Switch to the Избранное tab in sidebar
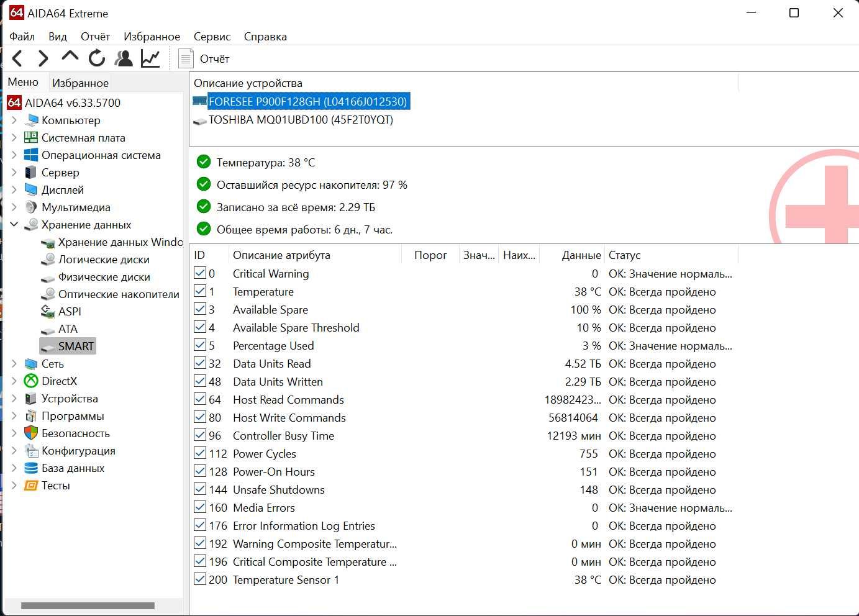 [x=80, y=83]
